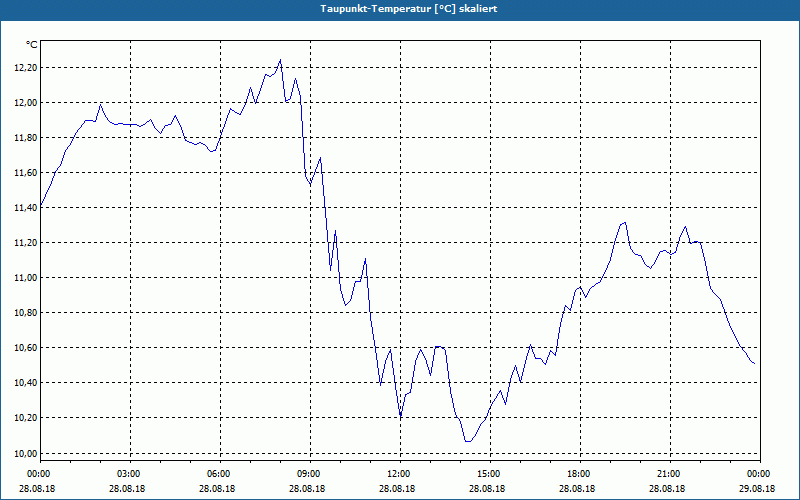Select the y-axis value 10,20
Screen dimensions: 800x500
(24, 418)
